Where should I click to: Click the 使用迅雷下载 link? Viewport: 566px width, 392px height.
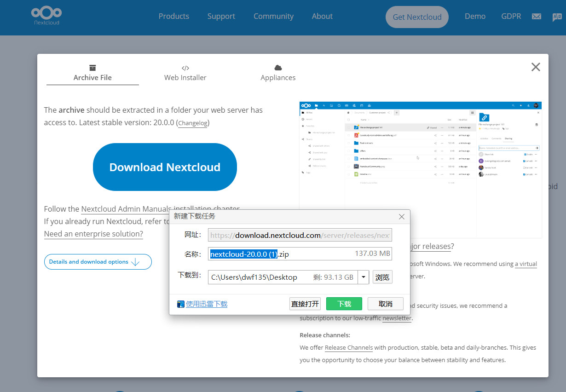click(207, 304)
